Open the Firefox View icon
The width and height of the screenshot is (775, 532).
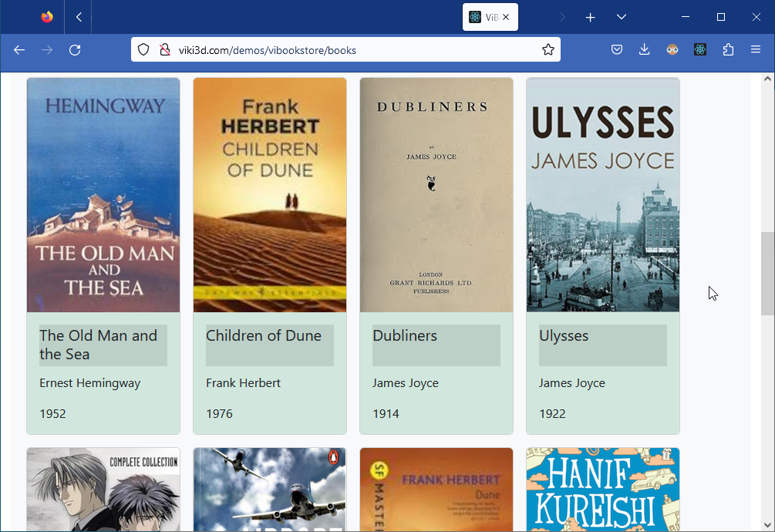pos(47,17)
